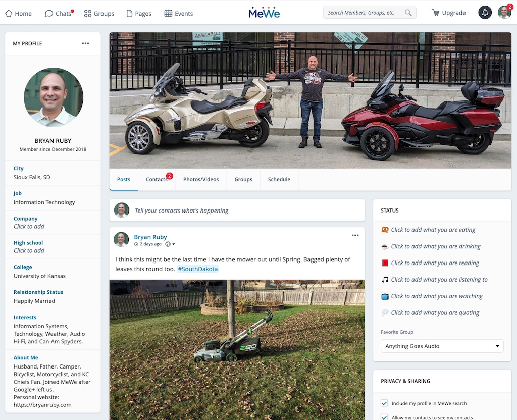The height and width of the screenshot is (420, 517).
Task: Expand the post privacy dropdown arrow
Action: pyautogui.click(x=174, y=244)
